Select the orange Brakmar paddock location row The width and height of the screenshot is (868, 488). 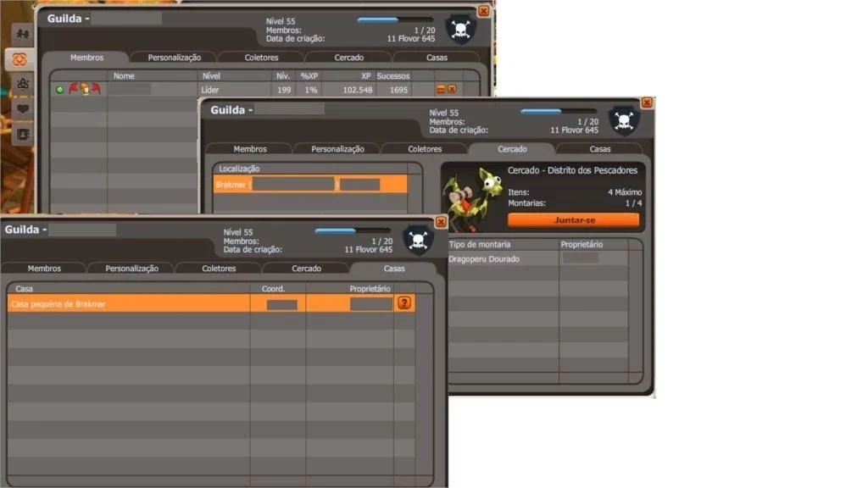(x=310, y=184)
